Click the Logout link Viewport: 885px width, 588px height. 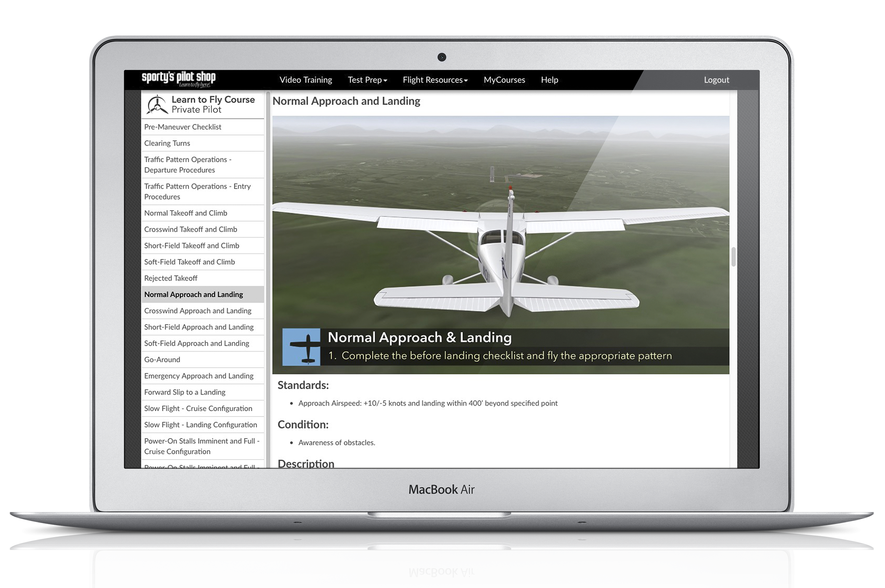(x=716, y=80)
